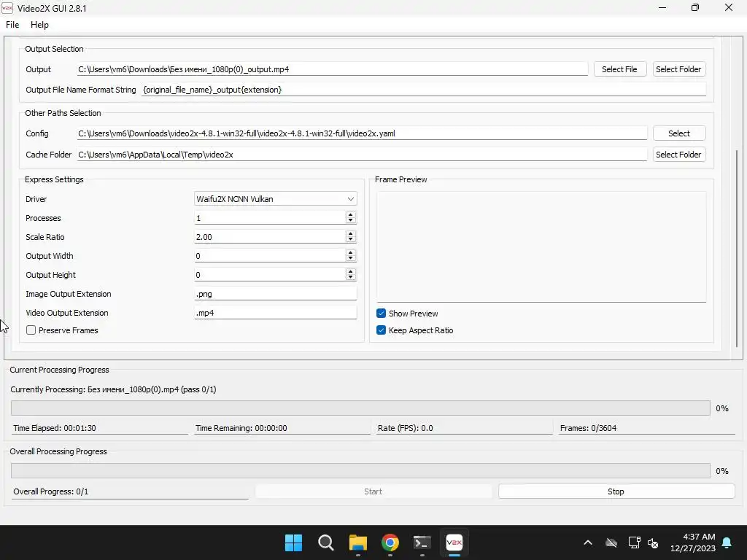
Task: Open the Help menu
Action: [x=39, y=25]
